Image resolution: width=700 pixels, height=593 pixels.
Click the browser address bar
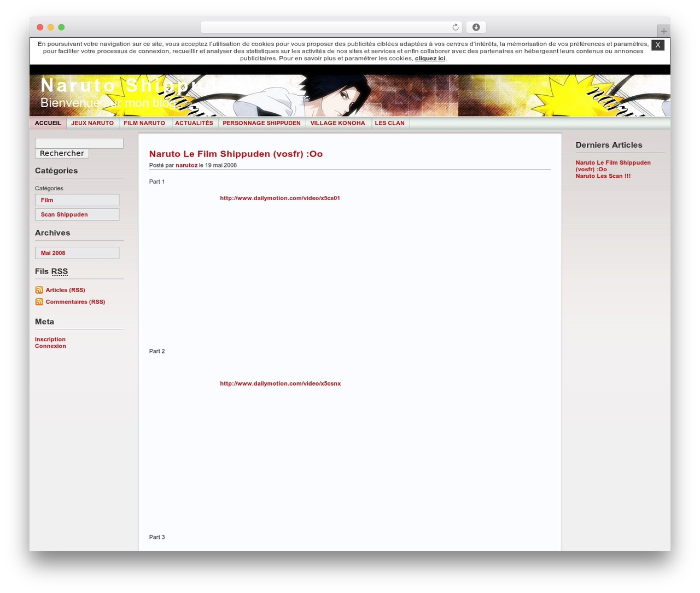click(331, 27)
